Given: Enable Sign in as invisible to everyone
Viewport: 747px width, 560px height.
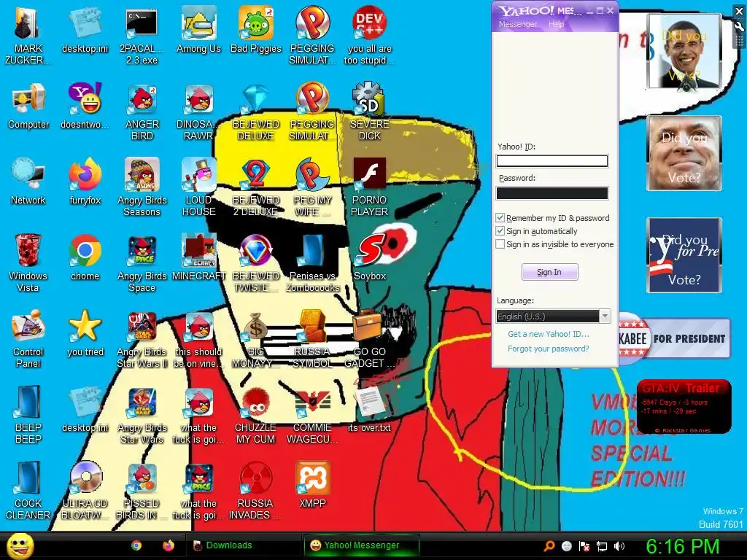Looking at the screenshot, I should pos(500,244).
